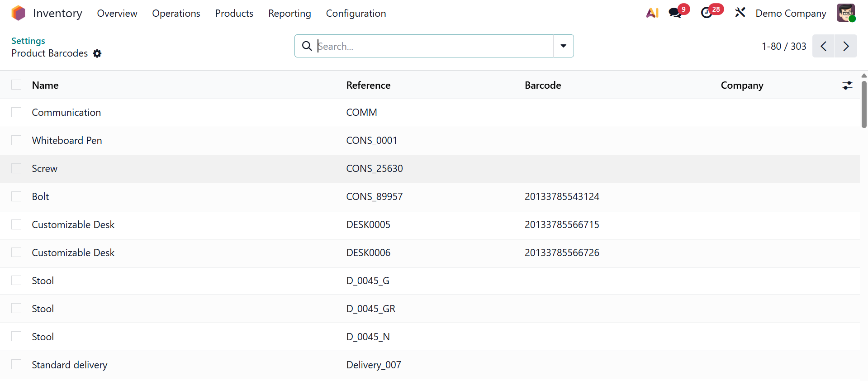The height and width of the screenshot is (381, 868).
Task: Click the Inventory app logo icon
Action: (19, 13)
